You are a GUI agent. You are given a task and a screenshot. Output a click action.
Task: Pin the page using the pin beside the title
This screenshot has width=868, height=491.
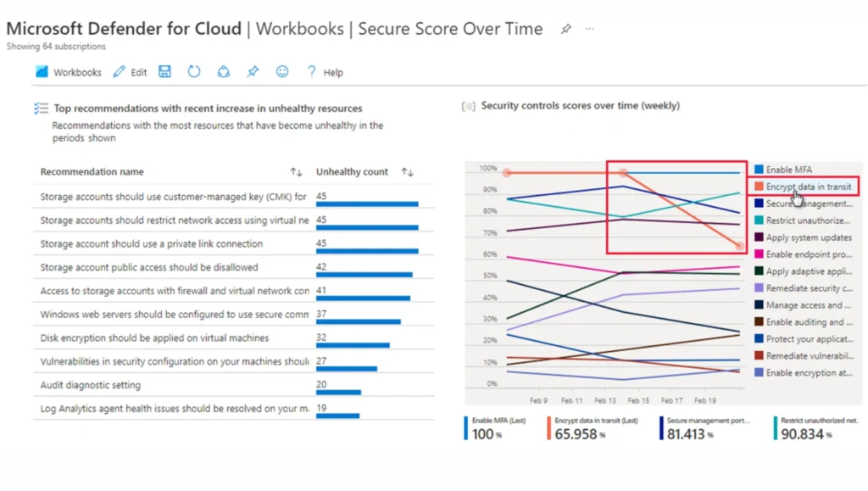(565, 29)
